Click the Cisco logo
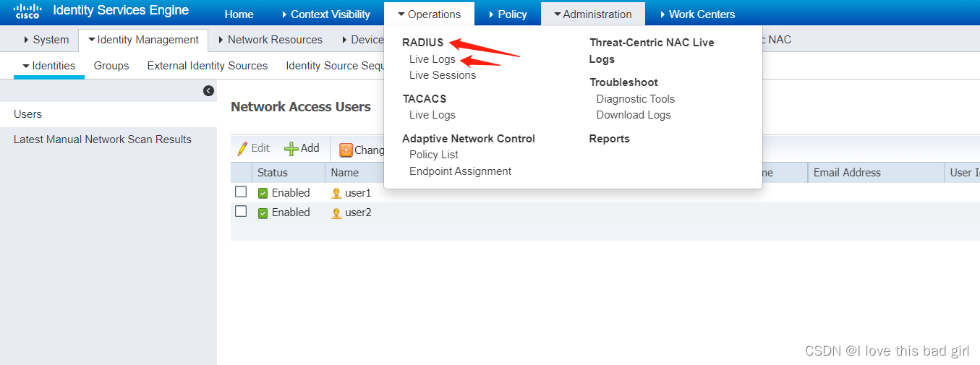 [x=27, y=11]
